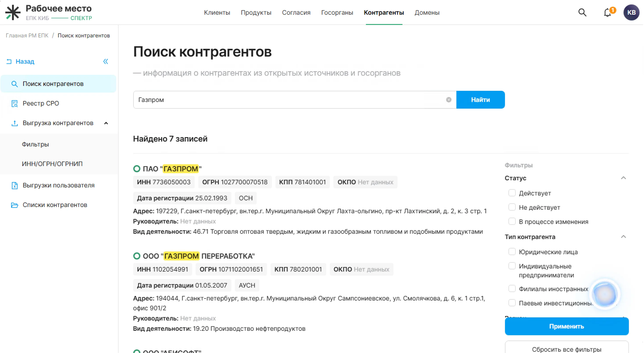Click Сбросить все фильтры button

tap(566, 347)
